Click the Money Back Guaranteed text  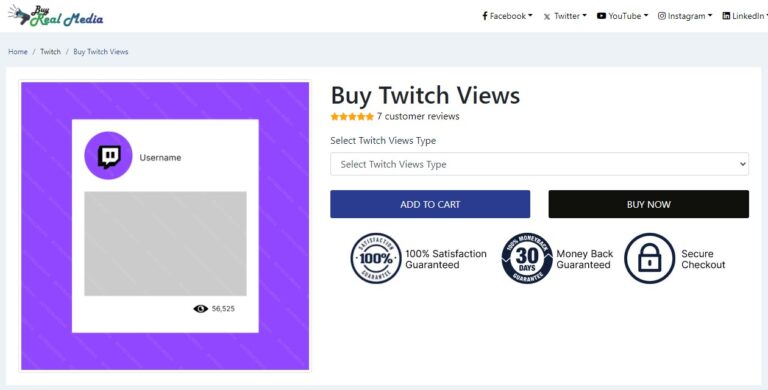[585, 259]
